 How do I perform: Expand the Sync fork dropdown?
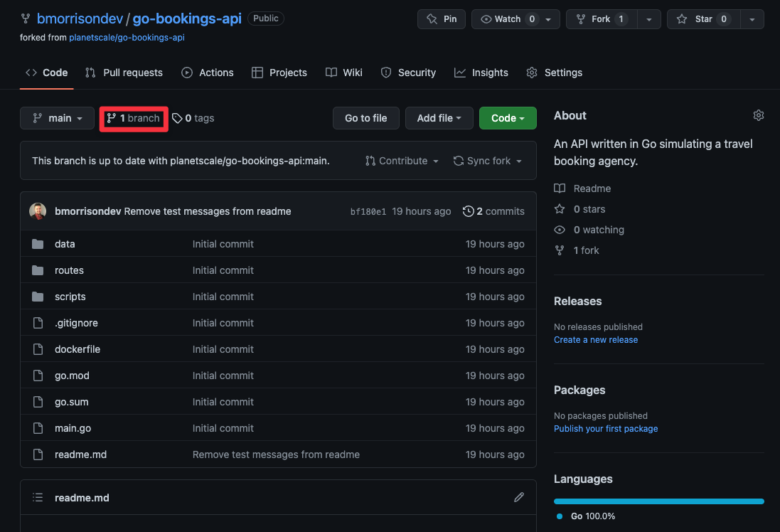click(x=488, y=161)
